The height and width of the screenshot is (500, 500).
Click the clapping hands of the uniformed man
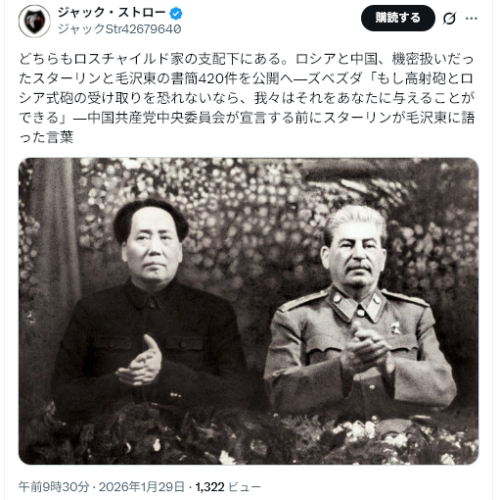pos(367,348)
